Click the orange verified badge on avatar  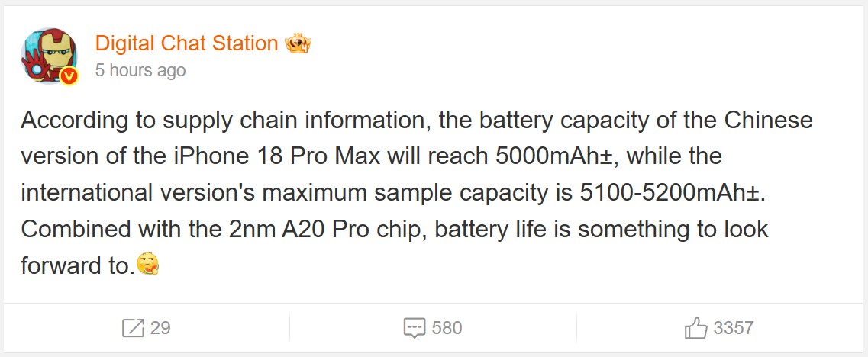click(70, 76)
